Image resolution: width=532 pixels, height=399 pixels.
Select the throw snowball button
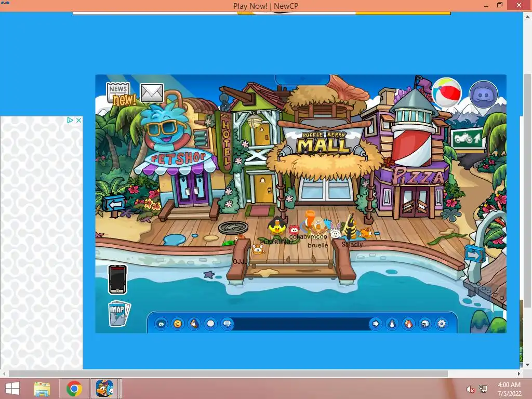pos(211,324)
